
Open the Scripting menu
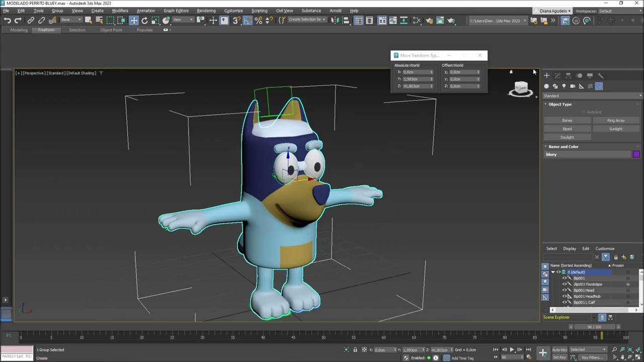[259, 11]
